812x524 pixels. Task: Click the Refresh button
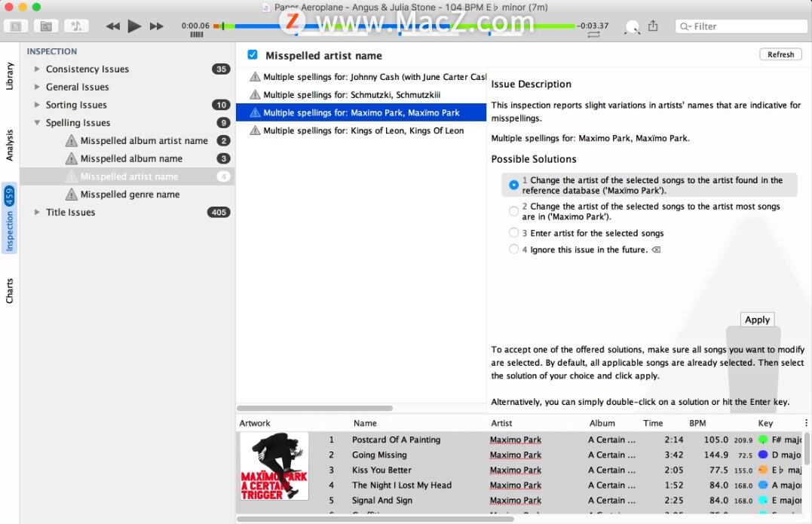click(780, 54)
